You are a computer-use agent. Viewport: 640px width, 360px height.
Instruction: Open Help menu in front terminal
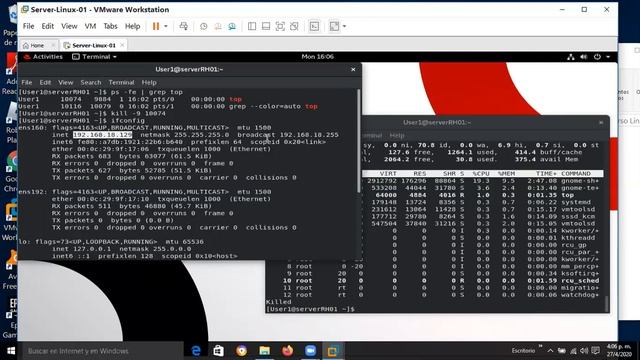coord(149,82)
